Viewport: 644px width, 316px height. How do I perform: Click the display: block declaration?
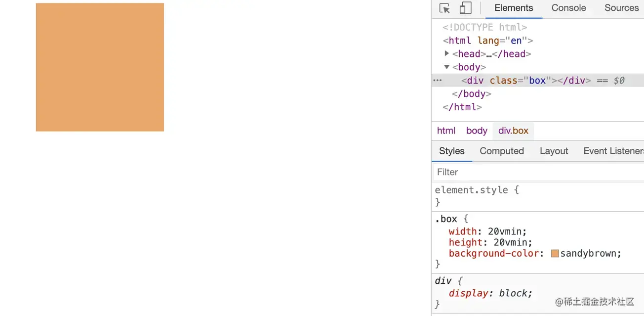pos(491,293)
